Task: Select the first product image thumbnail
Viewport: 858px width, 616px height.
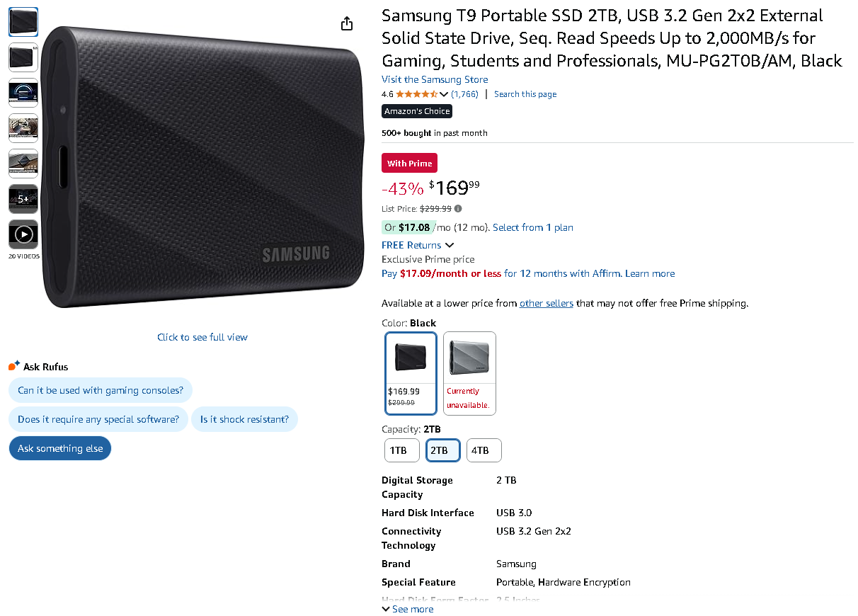Action: coord(23,22)
